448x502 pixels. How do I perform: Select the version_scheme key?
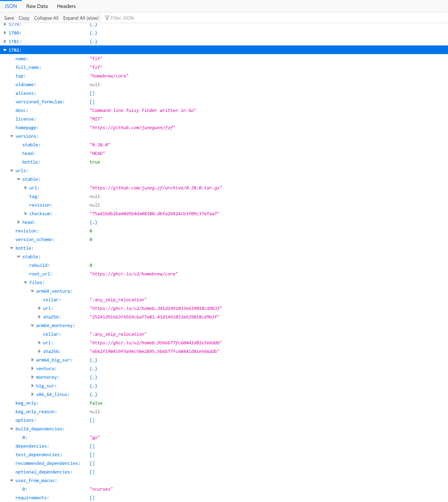[x=35, y=239]
